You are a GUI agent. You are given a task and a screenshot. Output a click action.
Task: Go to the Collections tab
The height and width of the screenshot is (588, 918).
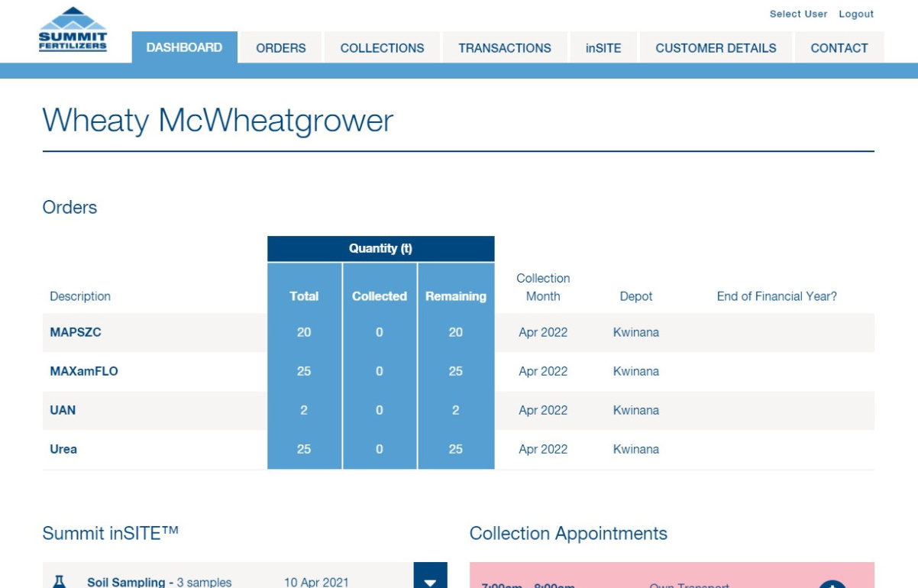coord(382,47)
